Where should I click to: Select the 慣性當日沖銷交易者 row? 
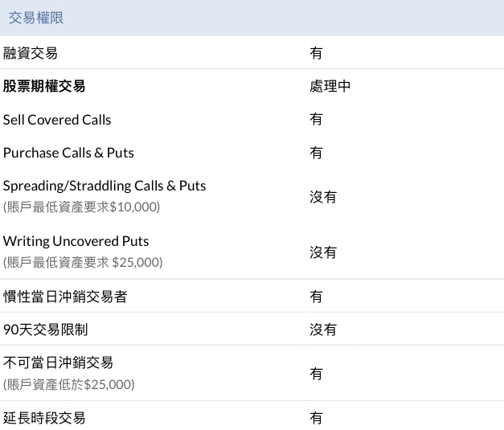252,297
